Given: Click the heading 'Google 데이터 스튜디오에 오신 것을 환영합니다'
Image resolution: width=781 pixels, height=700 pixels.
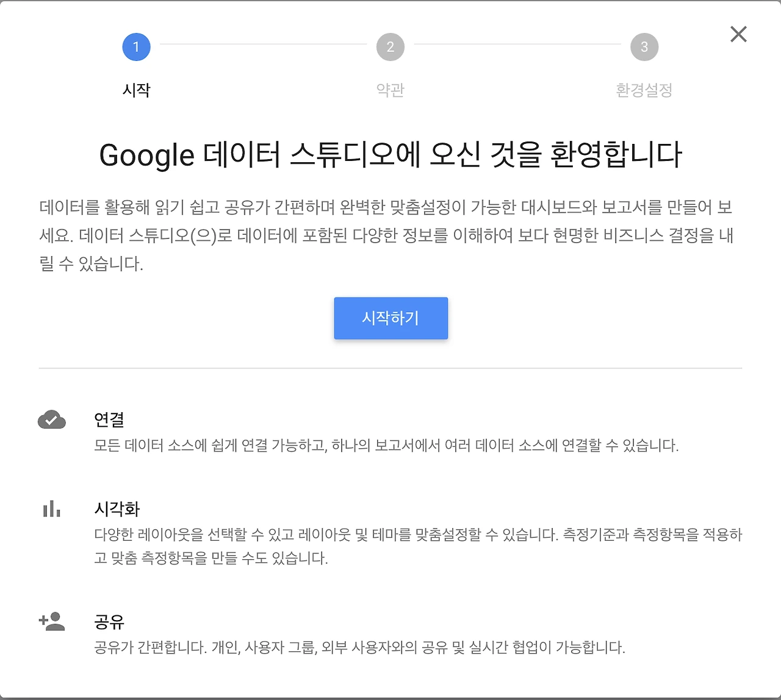Looking at the screenshot, I should 390,155.
